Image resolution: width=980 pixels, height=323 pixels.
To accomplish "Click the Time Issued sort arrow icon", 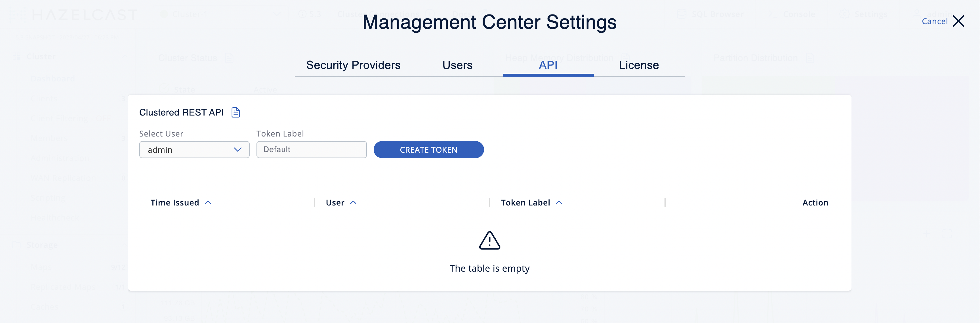I will pyautogui.click(x=208, y=202).
